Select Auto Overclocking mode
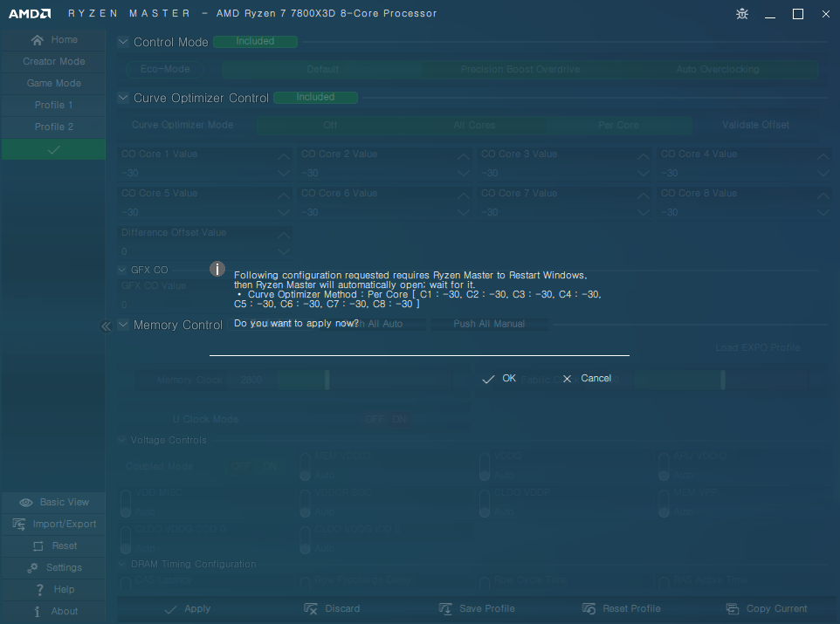 [x=718, y=69]
